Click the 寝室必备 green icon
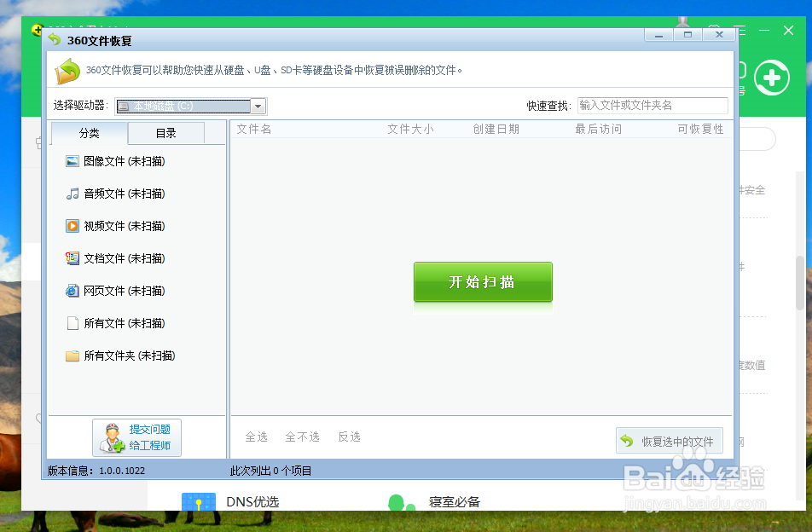 pos(402,502)
